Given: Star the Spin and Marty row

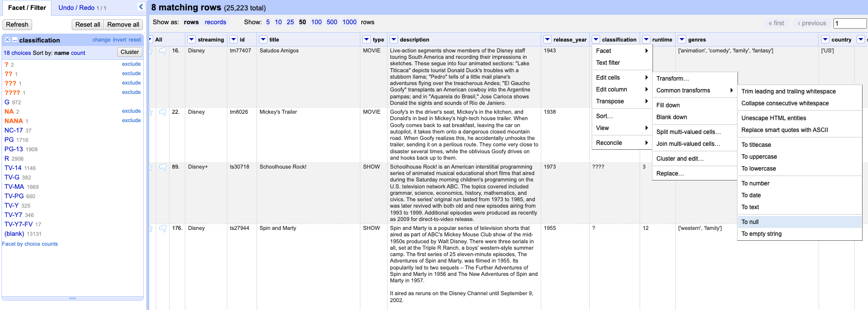Looking at the screenshot, I should tap(151, 228).
